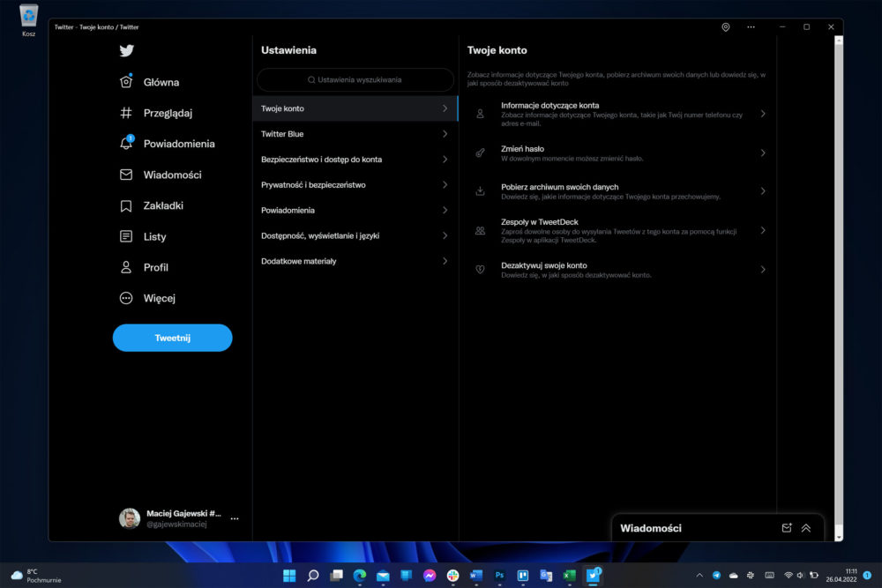Open the Główna home icon
This screenshot has height=588, width=882.
[x=126, y=81]
